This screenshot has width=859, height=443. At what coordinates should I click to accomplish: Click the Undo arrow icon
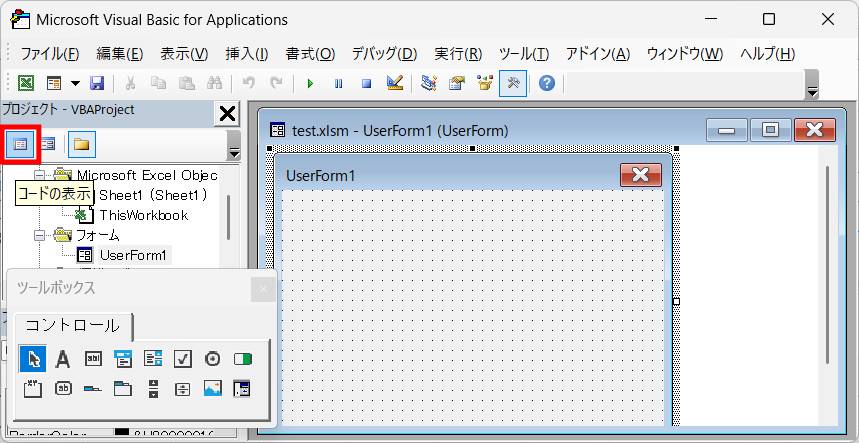[x=249, y=83]
